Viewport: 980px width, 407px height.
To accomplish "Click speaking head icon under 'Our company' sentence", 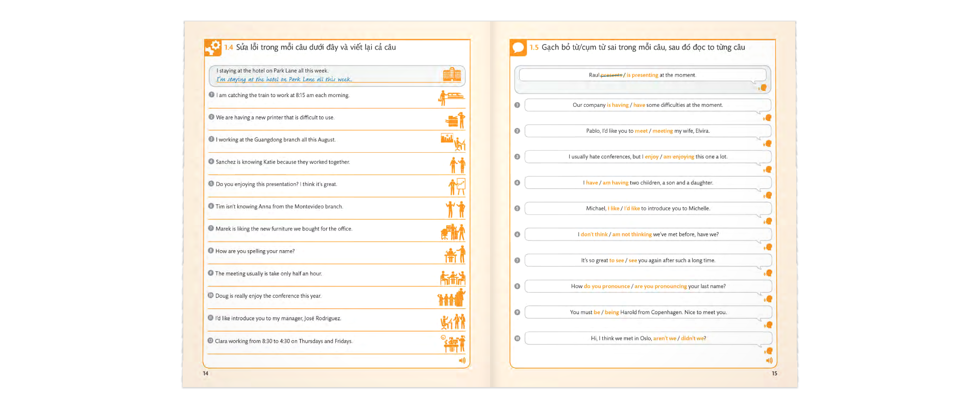I will (768, 118).
